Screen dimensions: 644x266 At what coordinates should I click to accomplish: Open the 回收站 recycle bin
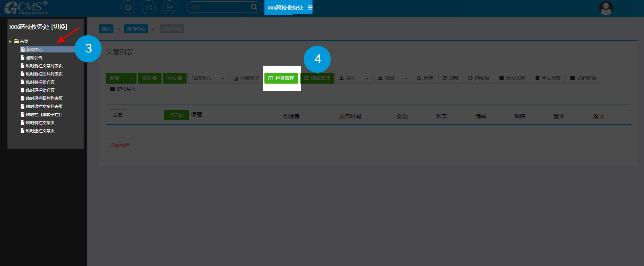point(478,78)
